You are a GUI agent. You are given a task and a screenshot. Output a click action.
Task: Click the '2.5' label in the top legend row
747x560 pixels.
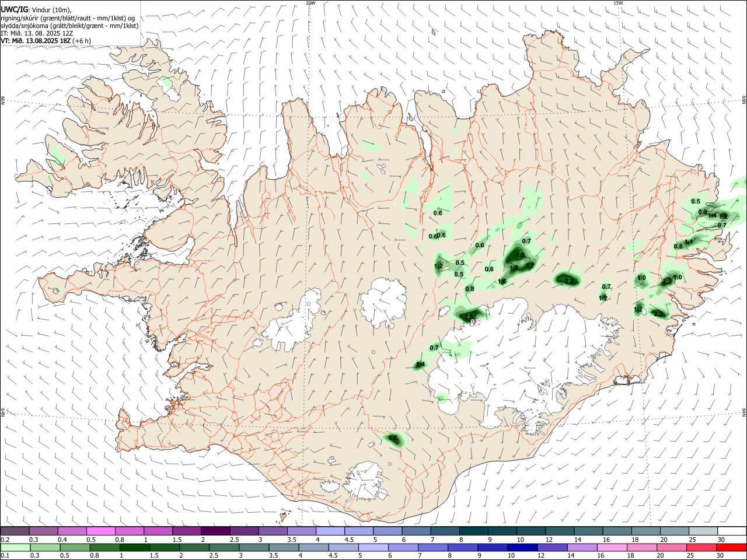pos(235,540)
